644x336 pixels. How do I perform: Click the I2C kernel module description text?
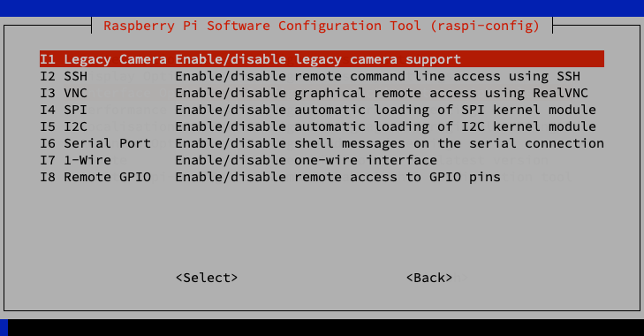click(445, 126)
